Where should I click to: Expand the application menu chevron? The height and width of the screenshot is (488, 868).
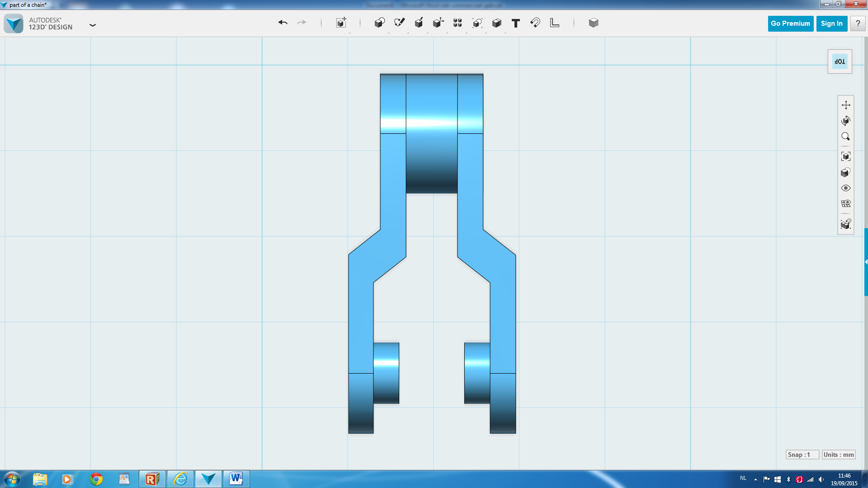point(93,25)
